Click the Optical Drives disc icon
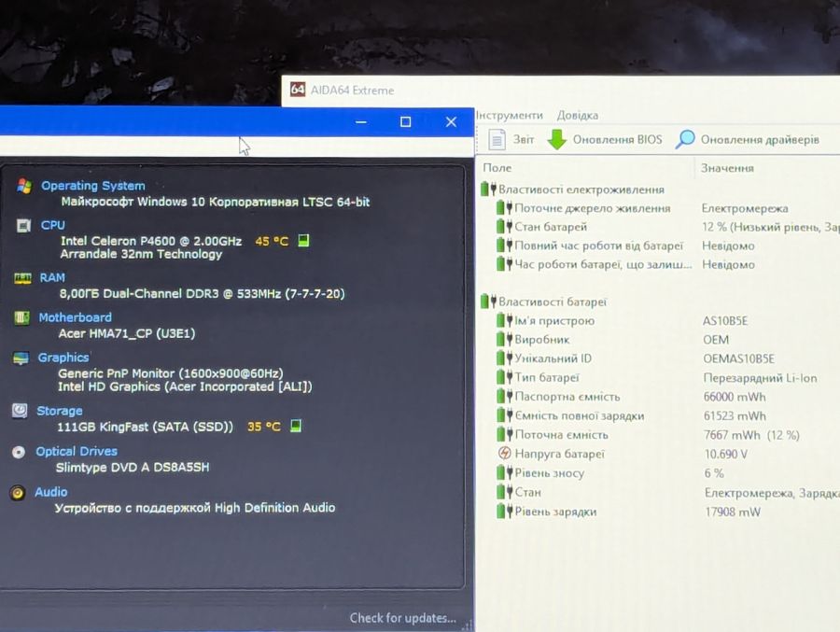This screenshot has height=632, width=840. pyautogui.click(x=19, y=453)
